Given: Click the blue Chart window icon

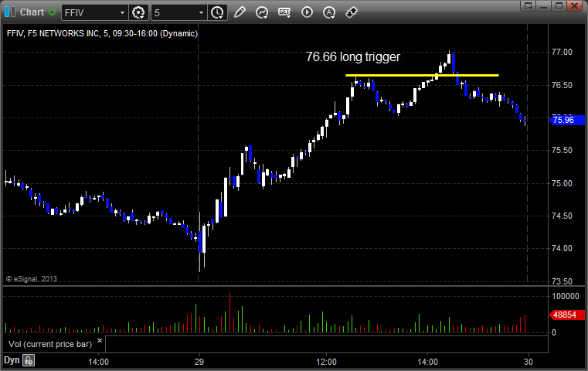Looking at the screenshot, I should (10, 12).
